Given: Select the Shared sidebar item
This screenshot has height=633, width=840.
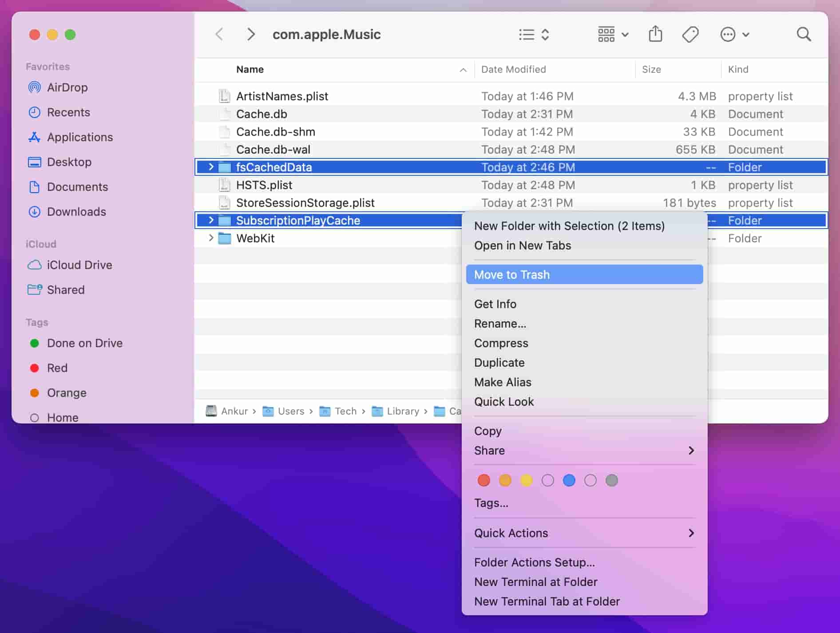Looking at the screenshot, I should click(x=56, y=290).
